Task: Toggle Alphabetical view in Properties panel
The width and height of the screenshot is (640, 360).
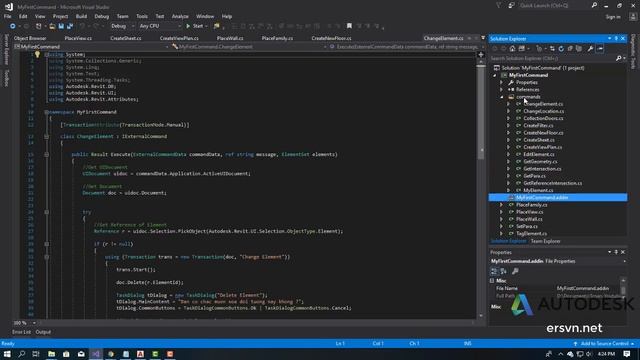Action: pyautogui.click(x=504, y=271)
